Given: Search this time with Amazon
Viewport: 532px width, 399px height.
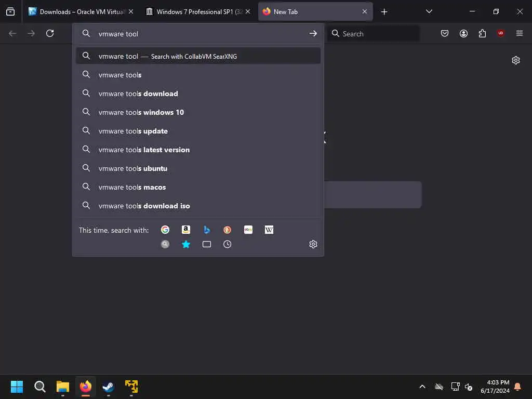Looking at the screenshot, I should (x=186, y=230).
